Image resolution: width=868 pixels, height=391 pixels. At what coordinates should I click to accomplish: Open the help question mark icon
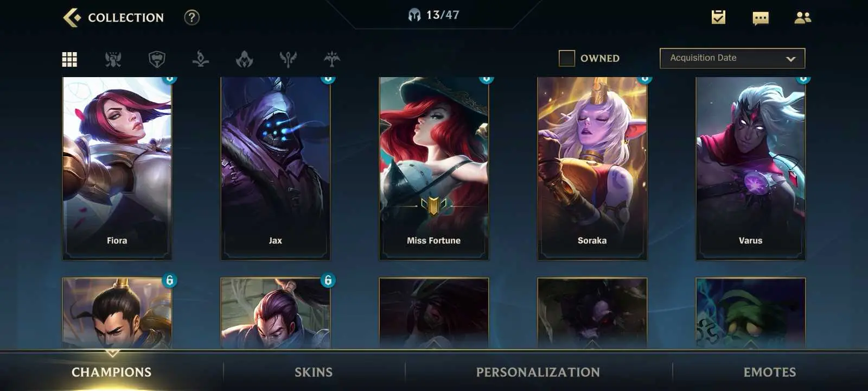(x=192, y=17)
